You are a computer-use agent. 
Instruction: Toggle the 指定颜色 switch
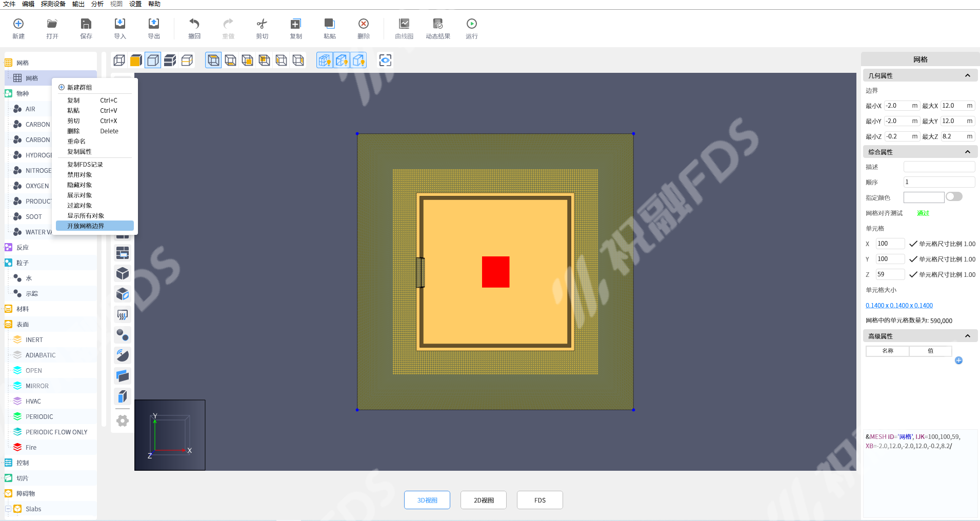tap(954, 197)
